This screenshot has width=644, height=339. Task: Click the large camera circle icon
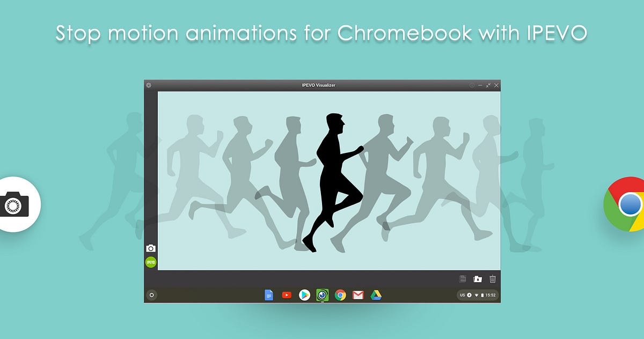coord(13,204)
